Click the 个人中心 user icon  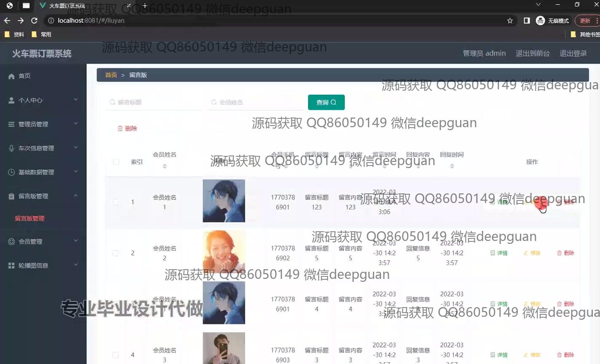pyautogui.click(x=11, y=100)
